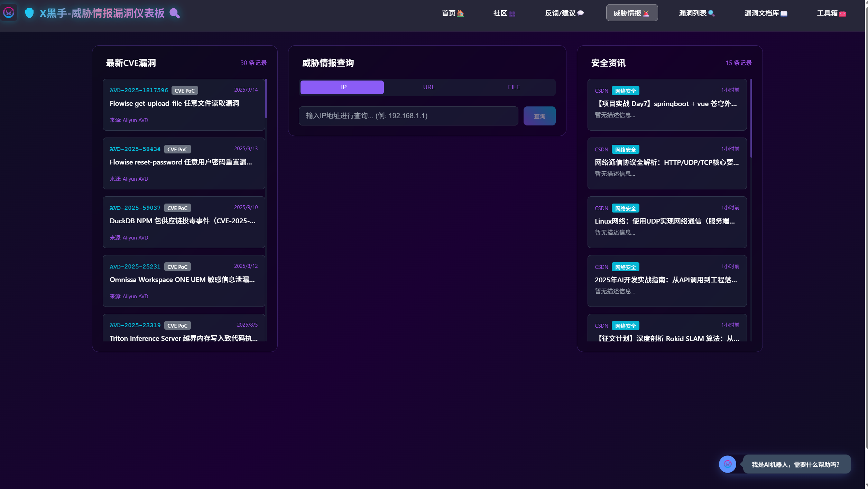Image resolution: width=868 pixels, height=489 pixels.
Task: Open 首页 home nav item
Action: 452,13
